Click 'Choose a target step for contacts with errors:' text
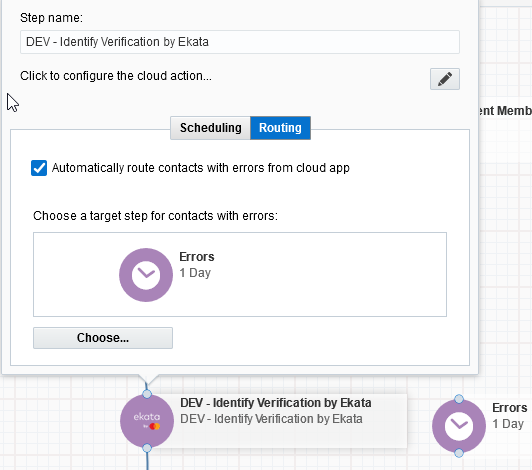The image size is (532, 470). [x=155, y=216]
